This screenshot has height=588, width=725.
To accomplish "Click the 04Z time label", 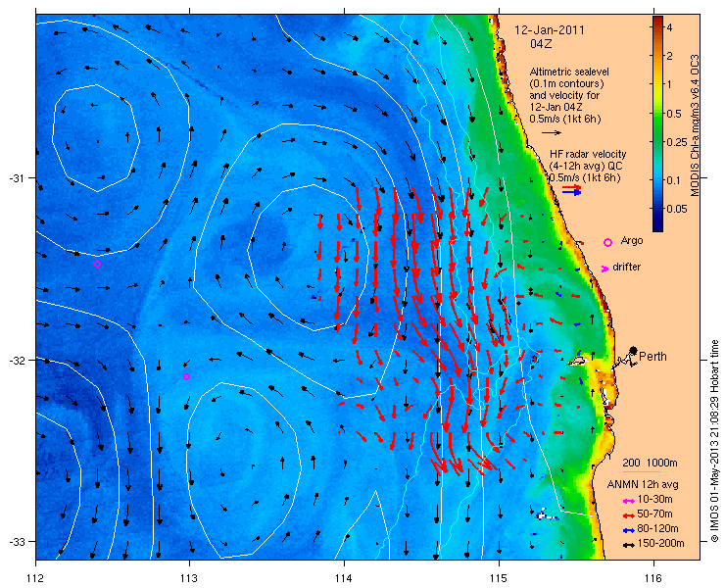I will [x=541, y=44].
